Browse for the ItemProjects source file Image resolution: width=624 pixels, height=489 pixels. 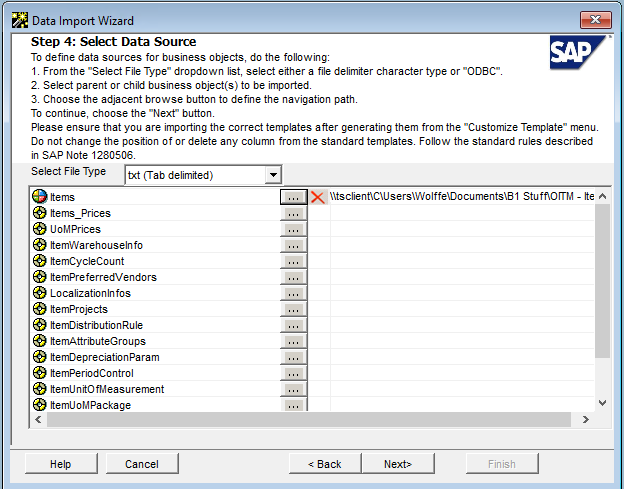pos(293,310)
